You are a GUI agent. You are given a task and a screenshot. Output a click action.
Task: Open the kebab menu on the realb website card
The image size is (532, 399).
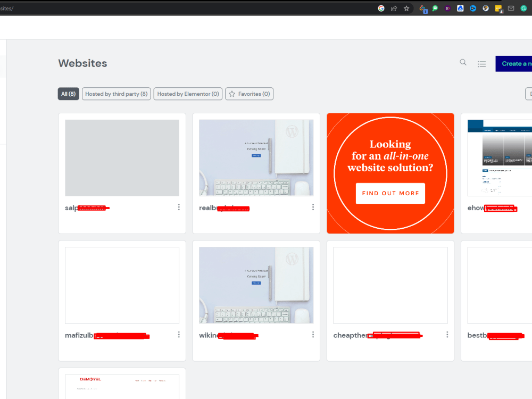313,207
